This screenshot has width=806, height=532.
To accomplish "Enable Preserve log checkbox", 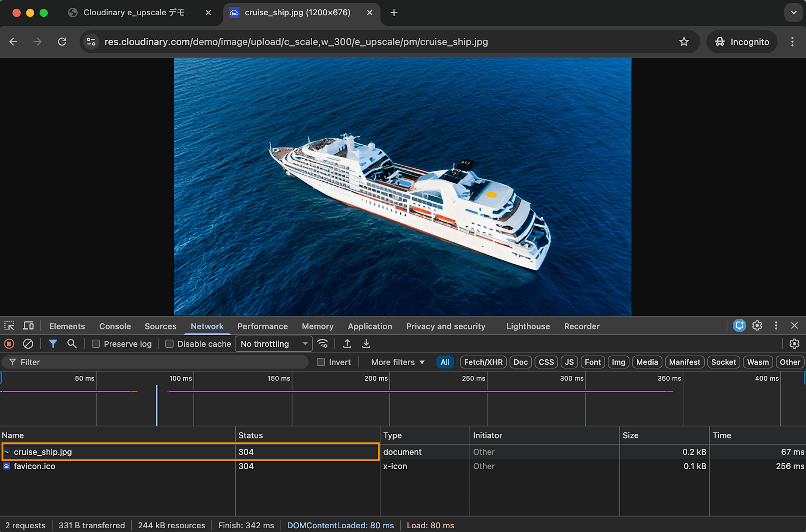I will pos(96,344).
